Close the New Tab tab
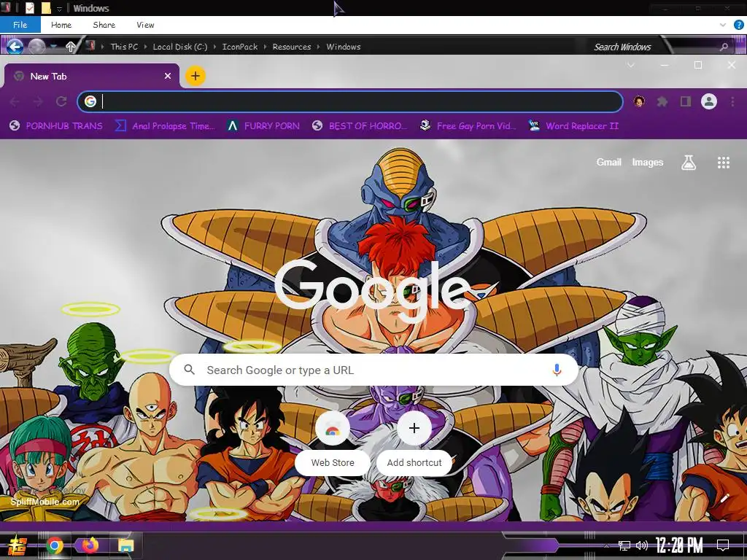Screen dimensions: 747x560 pyautogui.click(x=168, y=76)
